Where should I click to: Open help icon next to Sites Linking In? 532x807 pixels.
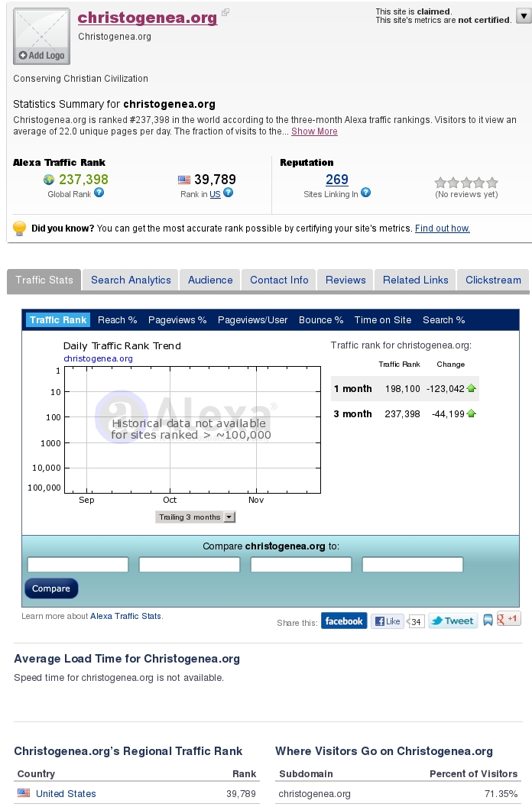click(365, 193)
